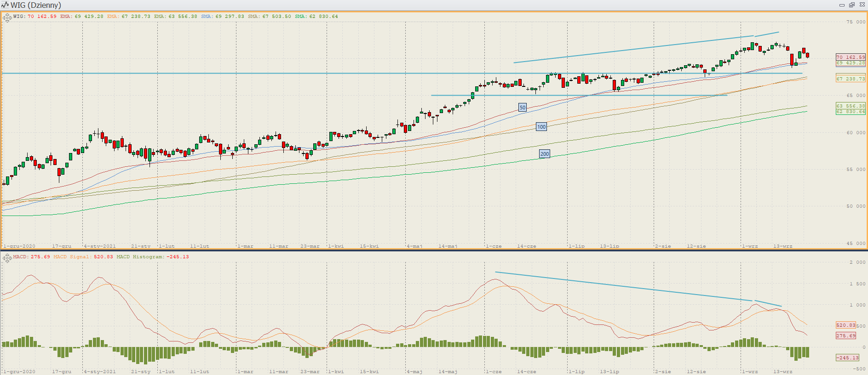Select the MACD Histogram legend entry
868x375 pixels.
152,257
